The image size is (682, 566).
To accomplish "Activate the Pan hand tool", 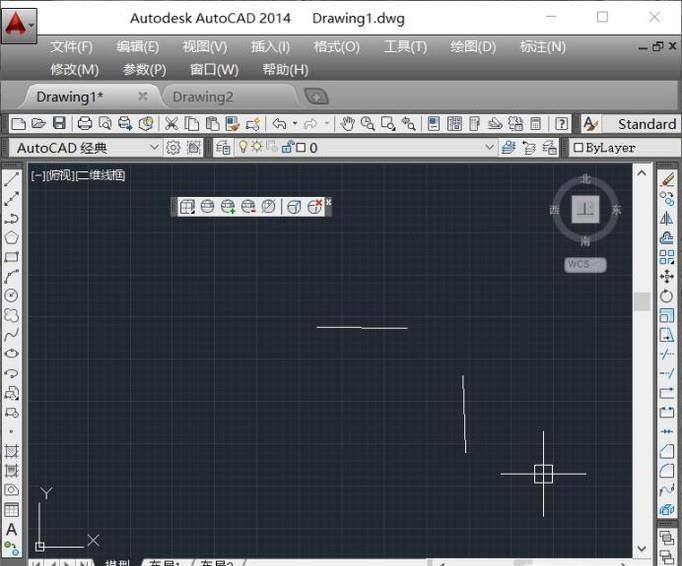I will pyautogui.click(x=347, y=124).
